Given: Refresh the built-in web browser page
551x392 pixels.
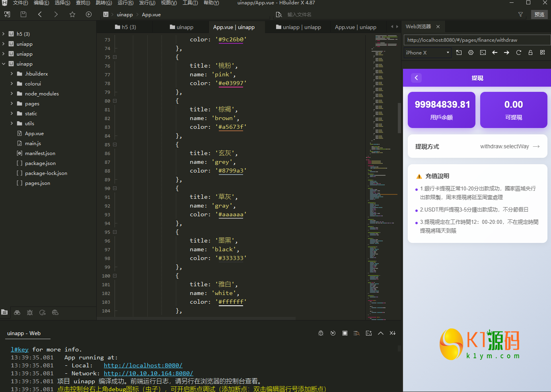Looking at the screenshot, I should (518, 52).
